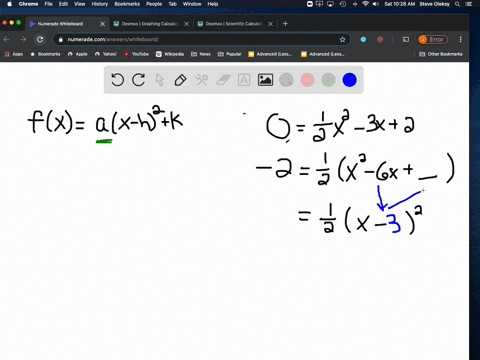Expand the Popular bookmarks folder
Screen dimensions: 480x360
tap(229, 54)
